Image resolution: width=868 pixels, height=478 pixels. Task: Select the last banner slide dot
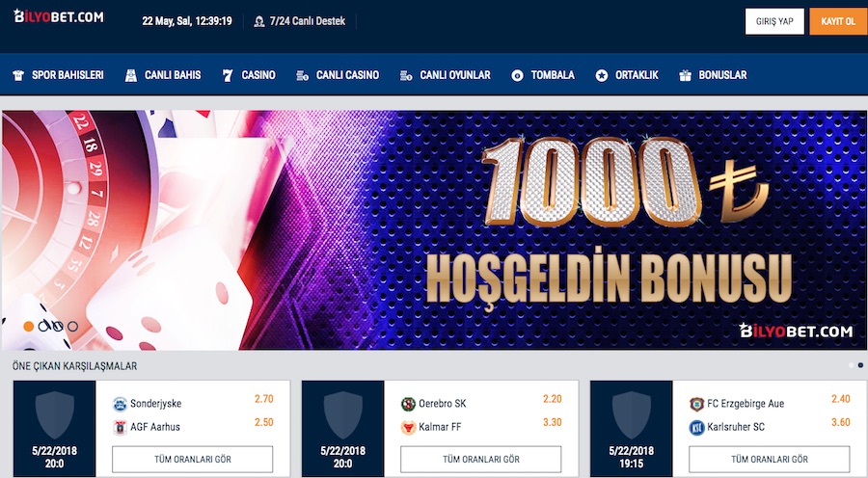(72, 327)
